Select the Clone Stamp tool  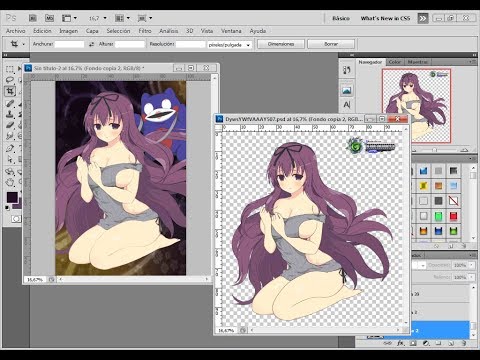10,114
